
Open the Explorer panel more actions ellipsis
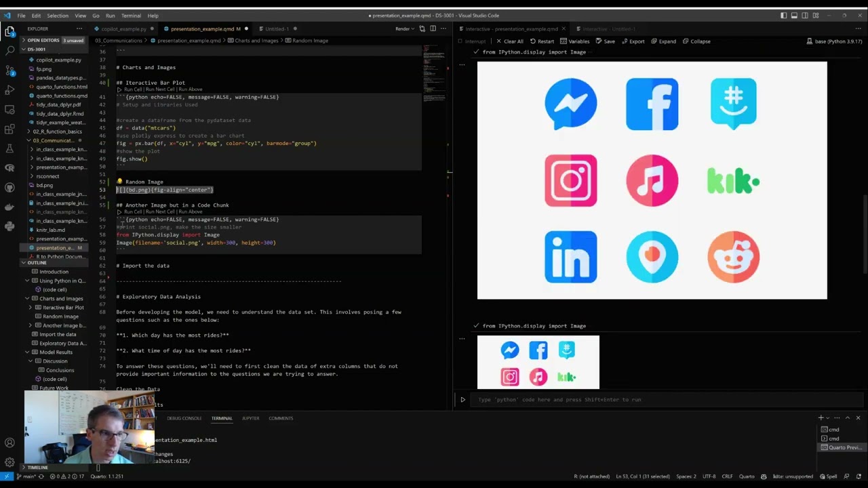coord(79,28)
